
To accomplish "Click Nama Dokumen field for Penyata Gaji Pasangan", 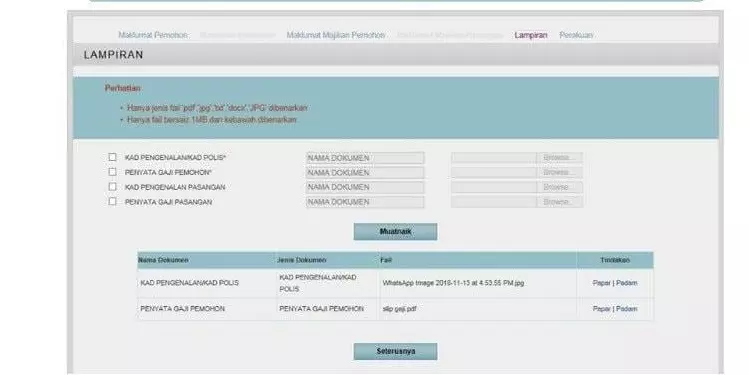I will click(365, 202).
